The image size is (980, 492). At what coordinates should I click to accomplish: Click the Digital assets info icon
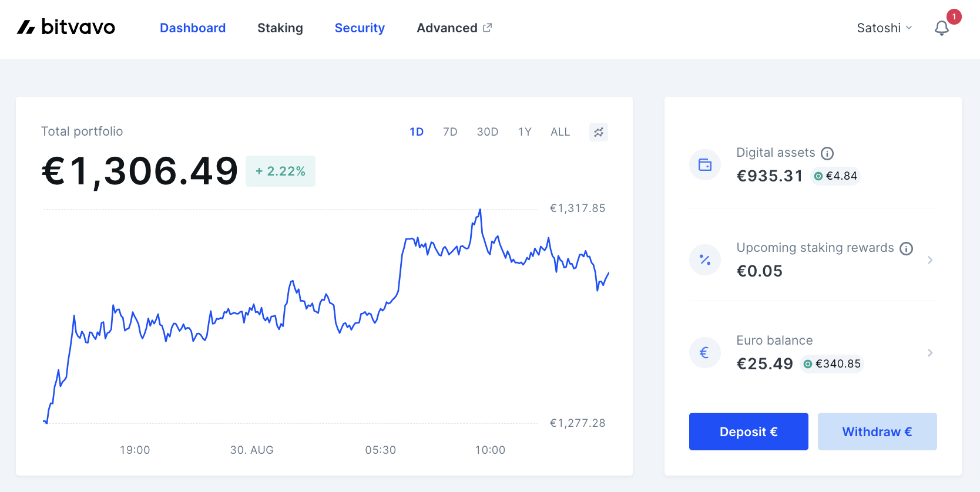pos(827,154)
